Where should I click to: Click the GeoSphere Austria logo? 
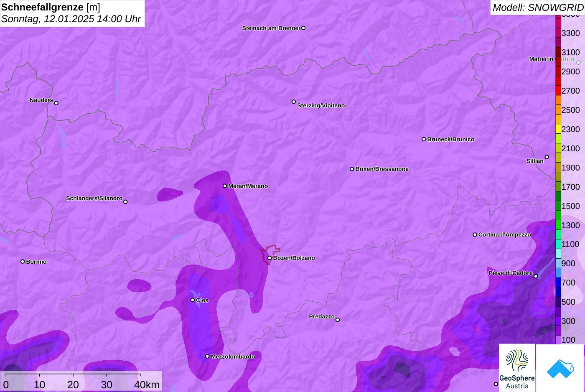(x=517, y=368)
